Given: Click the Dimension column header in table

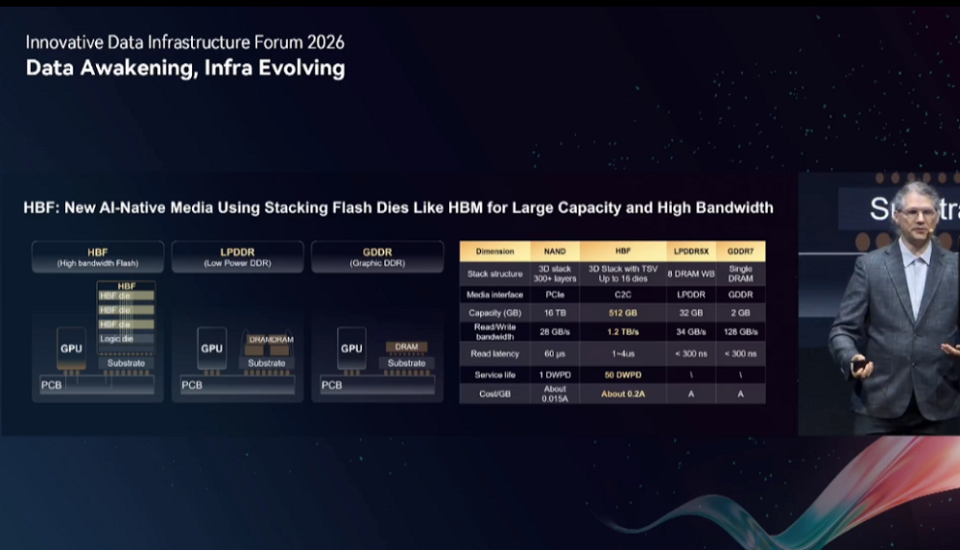Looking at the screenshot, I should point(495,251).
